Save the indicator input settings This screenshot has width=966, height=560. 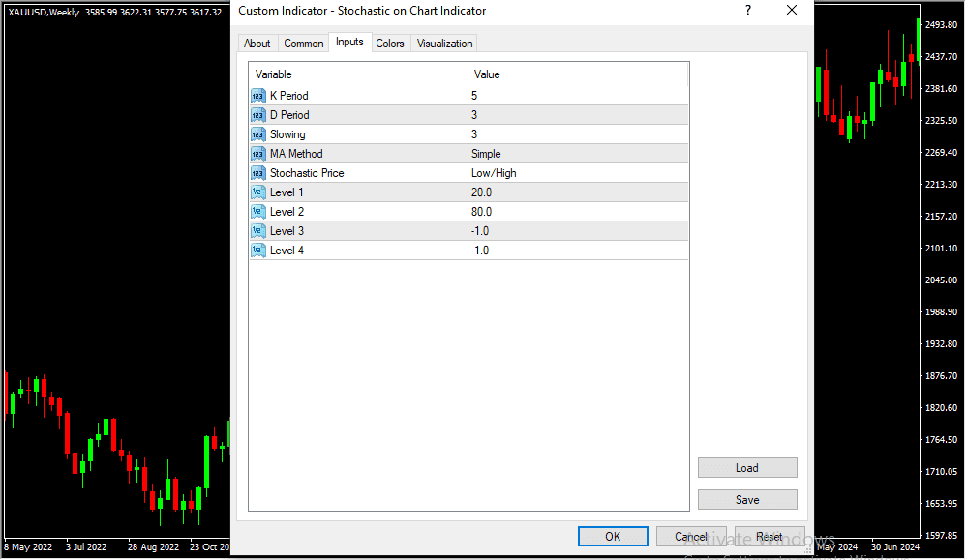pos(746,500)
